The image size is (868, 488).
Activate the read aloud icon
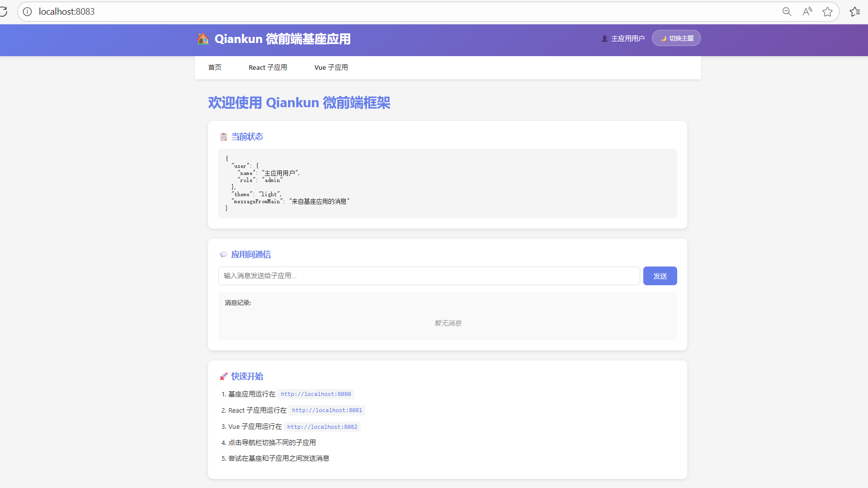point(807,12)
